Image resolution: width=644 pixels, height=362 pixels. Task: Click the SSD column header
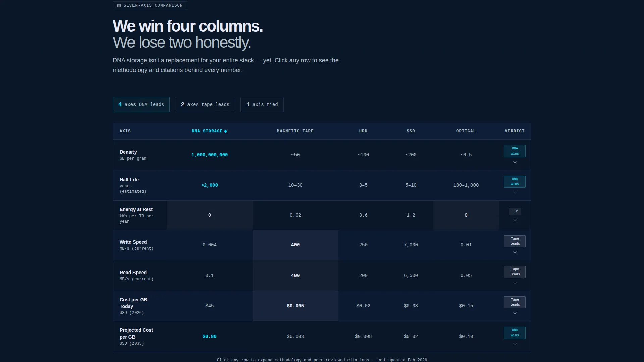tap(411, 131)
